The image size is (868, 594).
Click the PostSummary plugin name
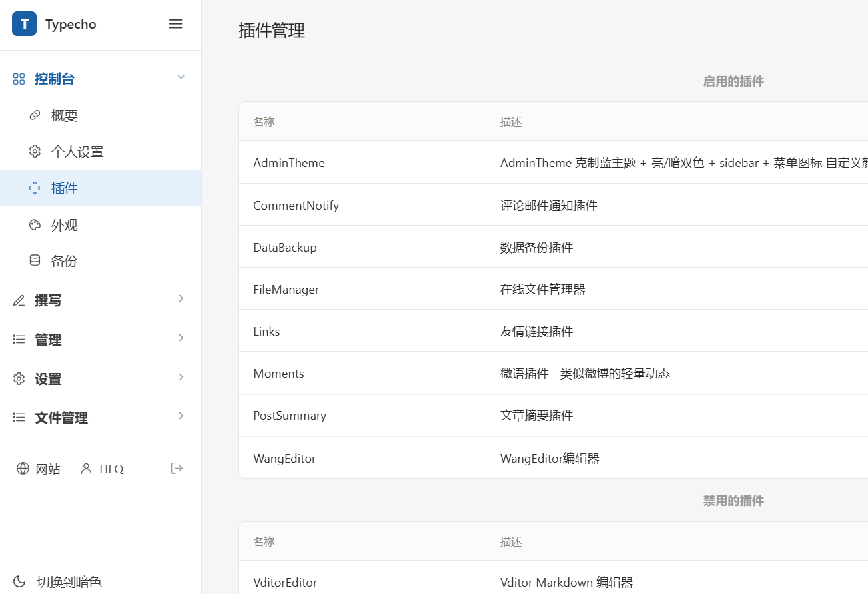(x=290, y=416)
